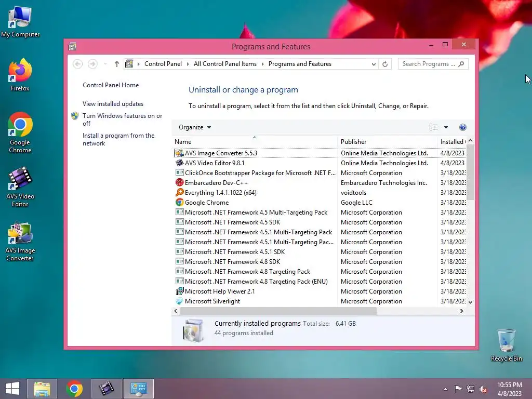This screenshot has width=532, height=399.
Task: Open recent locations dropdown arrow
Action: (105, 64)
